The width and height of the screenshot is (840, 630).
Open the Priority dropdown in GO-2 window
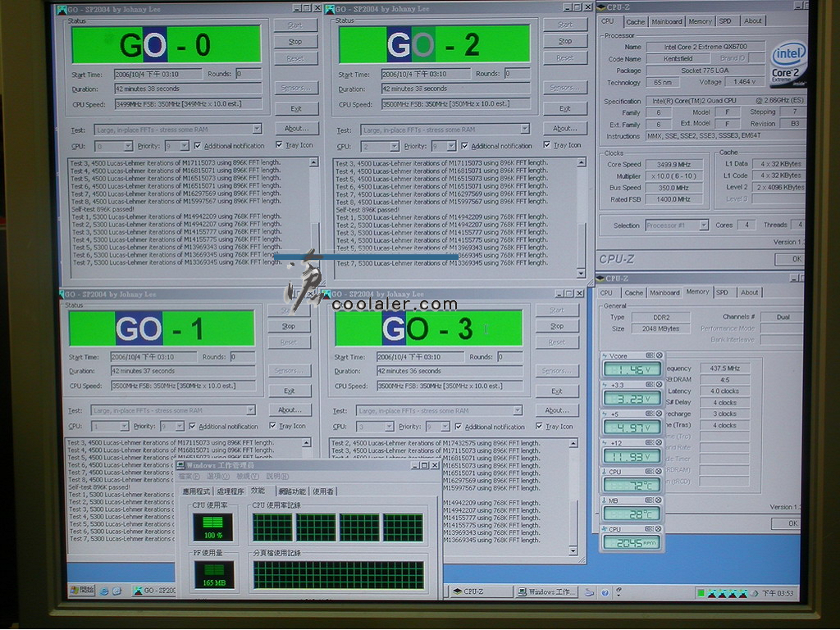[450, 146]
